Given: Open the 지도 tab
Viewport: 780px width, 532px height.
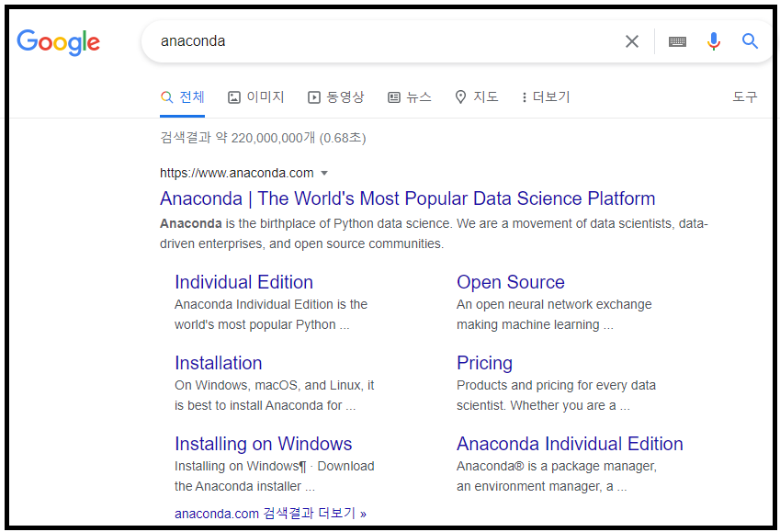Looking at the screenshot, I should point(477,96).
